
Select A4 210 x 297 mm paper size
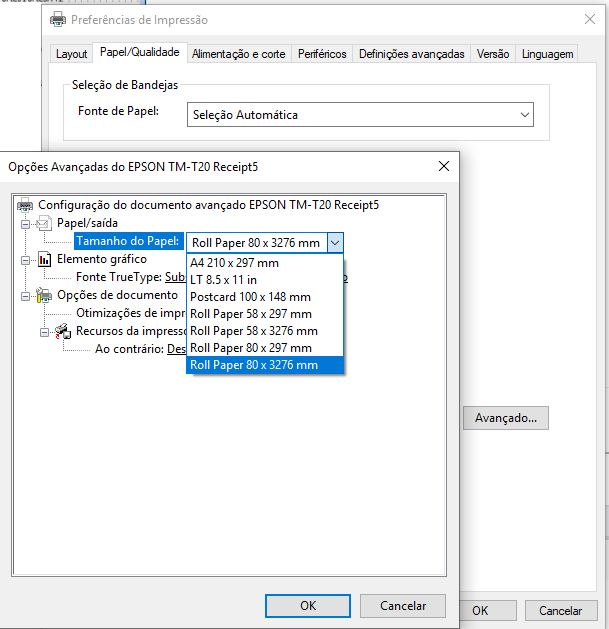click(x=265, y=263)
